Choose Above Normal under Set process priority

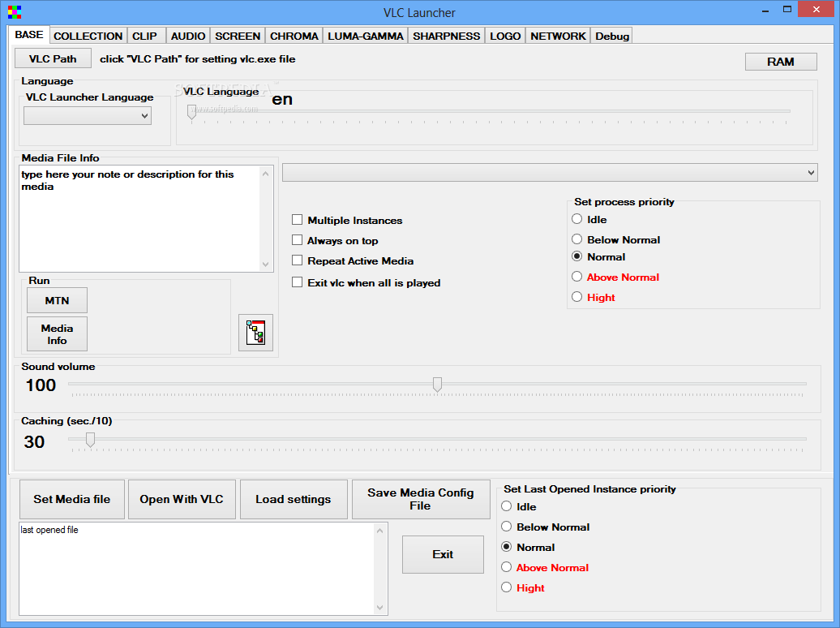coord(577,277)
